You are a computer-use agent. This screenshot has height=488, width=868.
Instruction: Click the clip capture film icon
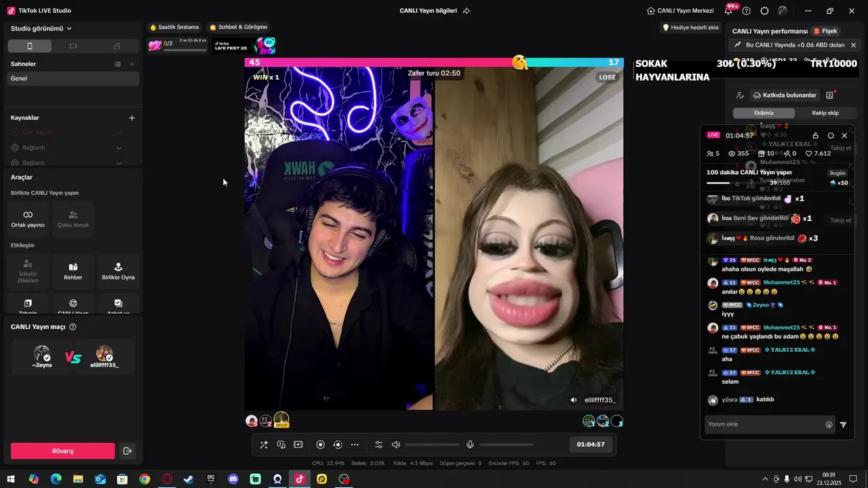(298, 445)
